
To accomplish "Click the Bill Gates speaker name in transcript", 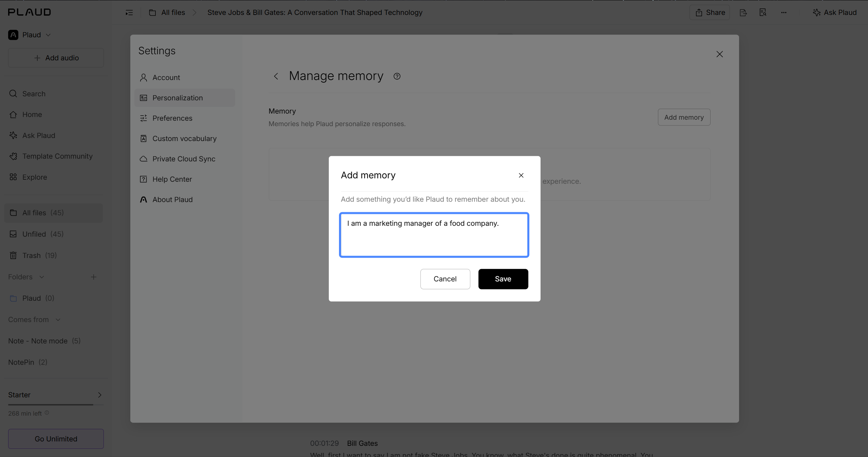I will pos(362,443).
